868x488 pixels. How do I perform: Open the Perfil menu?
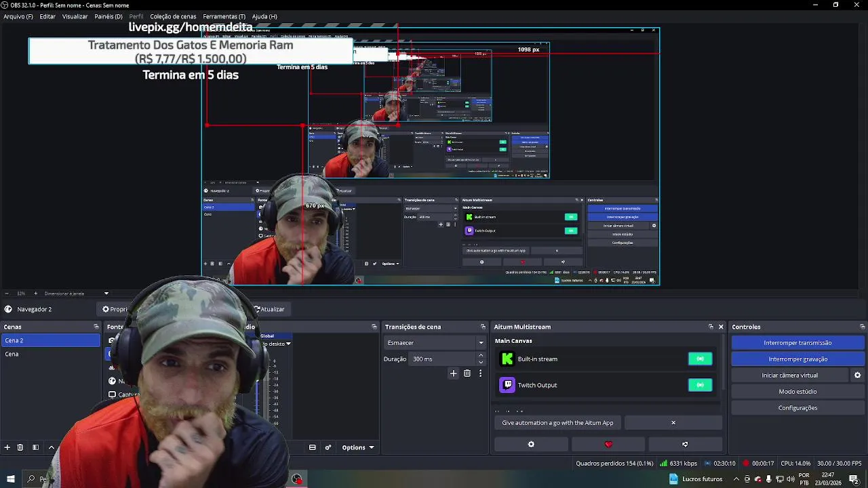click(x=136, y=16)
